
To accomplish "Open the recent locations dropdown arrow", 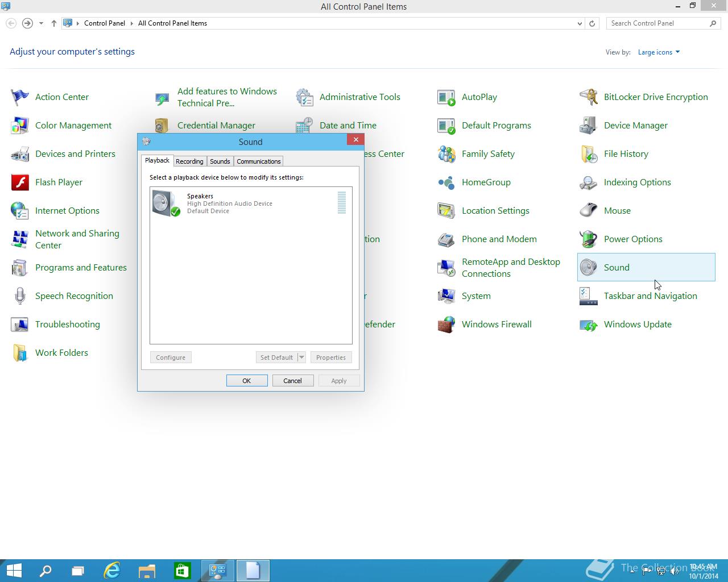I will 41,23.
